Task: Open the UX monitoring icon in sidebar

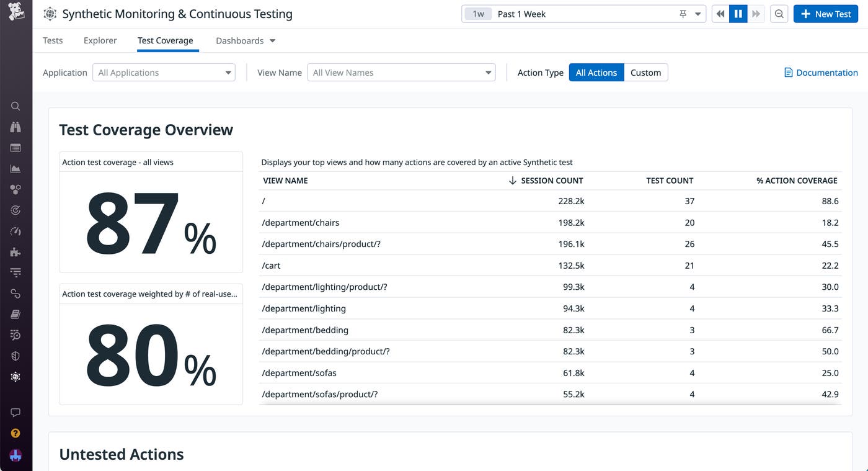Action: pos(15,377)
